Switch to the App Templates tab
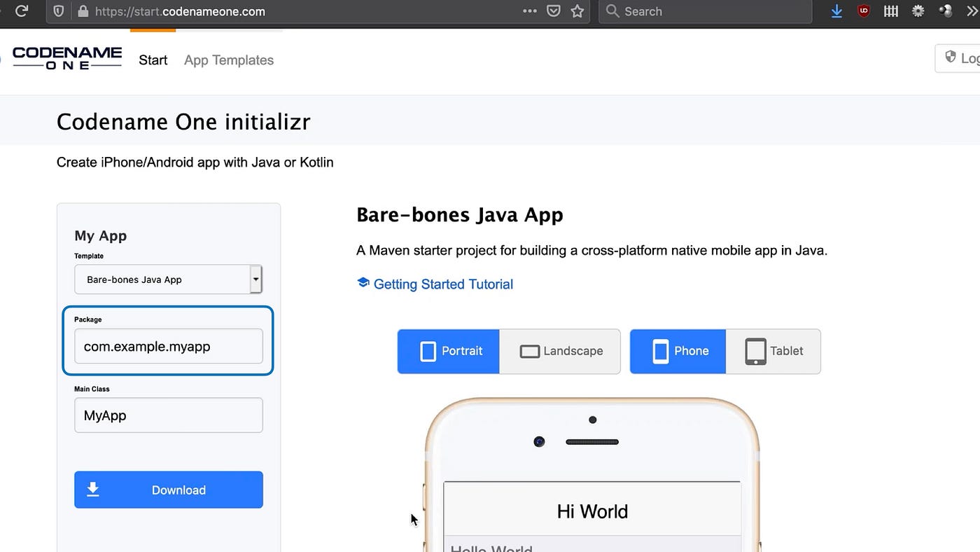The image size is (980, 552). coord(228,60)
